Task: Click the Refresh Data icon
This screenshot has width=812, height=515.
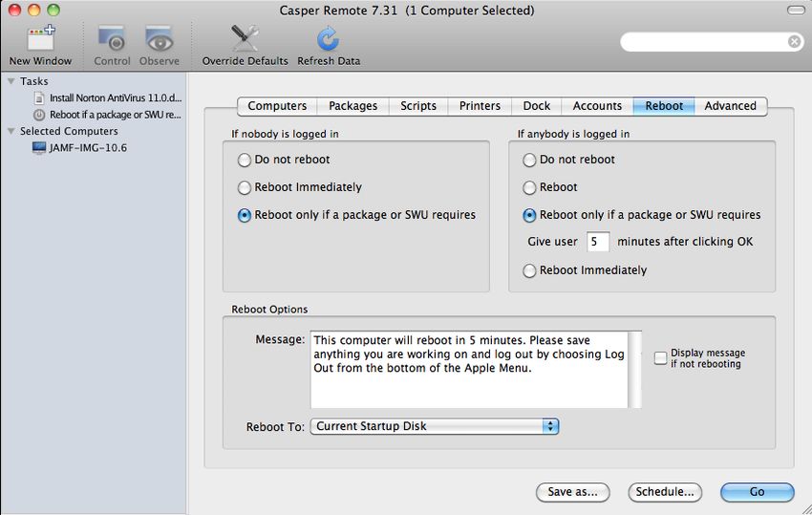Action: point(328,39)
